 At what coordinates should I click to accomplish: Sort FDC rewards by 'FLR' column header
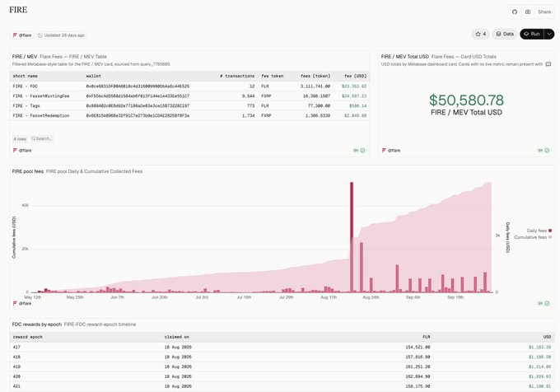pyautogui.click(x=427, y=337)
